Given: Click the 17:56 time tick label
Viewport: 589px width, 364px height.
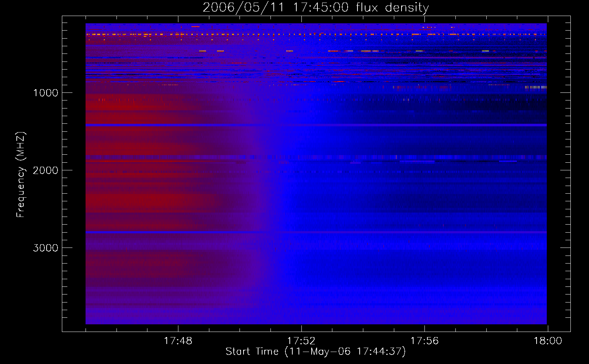Looking at the screenshot, I should pos(424,341).
